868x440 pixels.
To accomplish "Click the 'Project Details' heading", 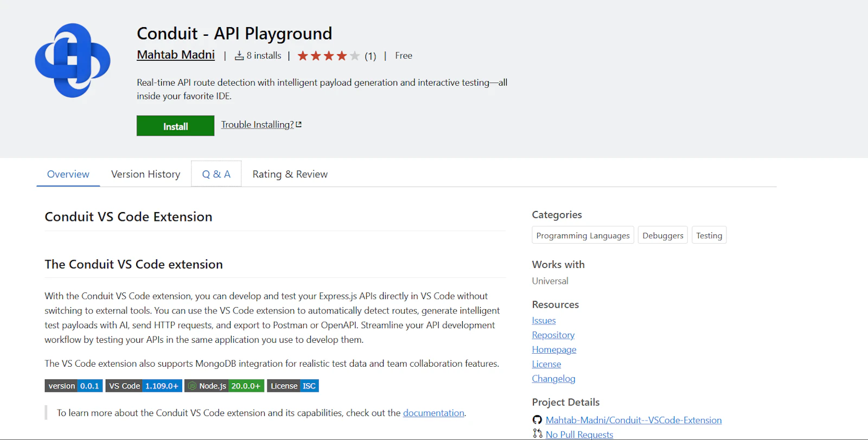I will tap(566, 402).
